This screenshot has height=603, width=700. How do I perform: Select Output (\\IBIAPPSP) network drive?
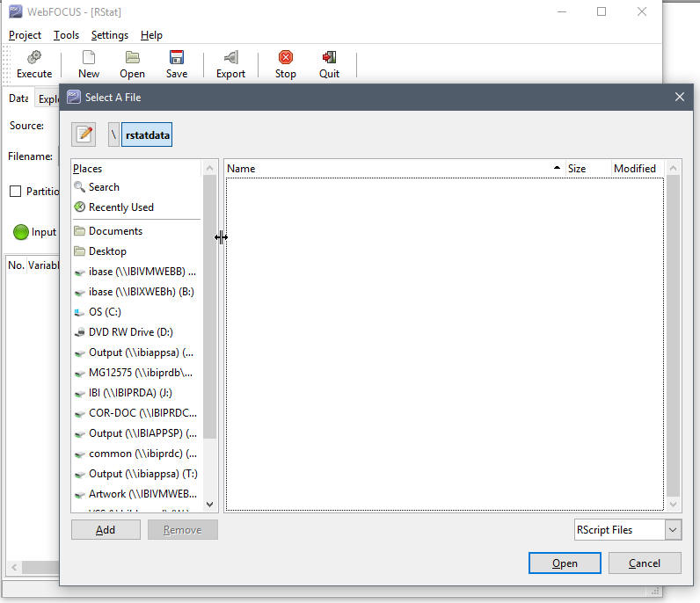[x=135, y=433]
